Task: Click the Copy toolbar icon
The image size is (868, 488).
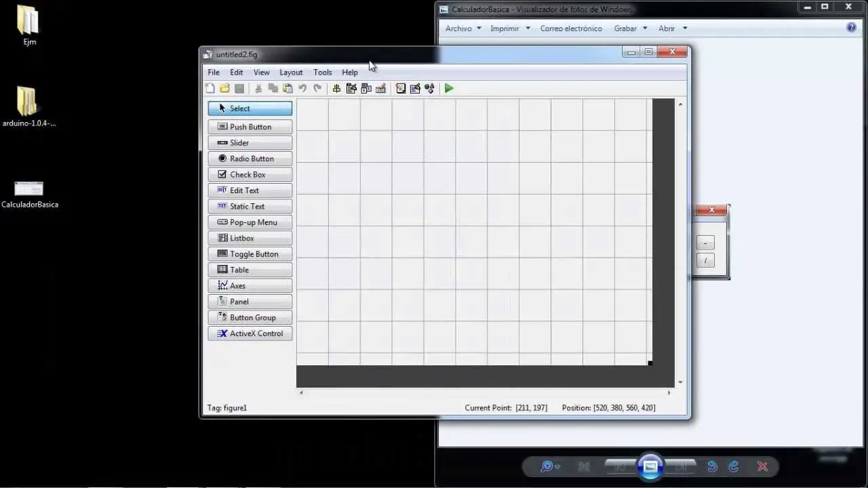Action: pyautogui.click(x=273, y=88)
